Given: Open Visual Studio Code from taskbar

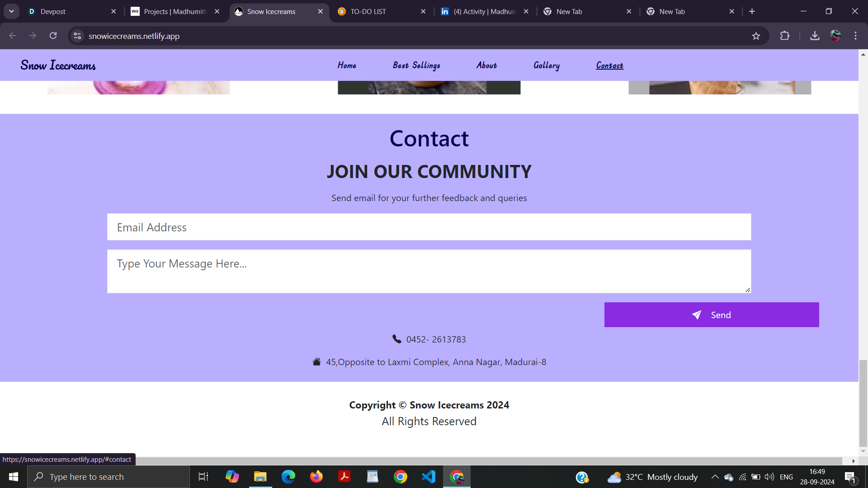Looking at the screenshot, I should (428, 477).
